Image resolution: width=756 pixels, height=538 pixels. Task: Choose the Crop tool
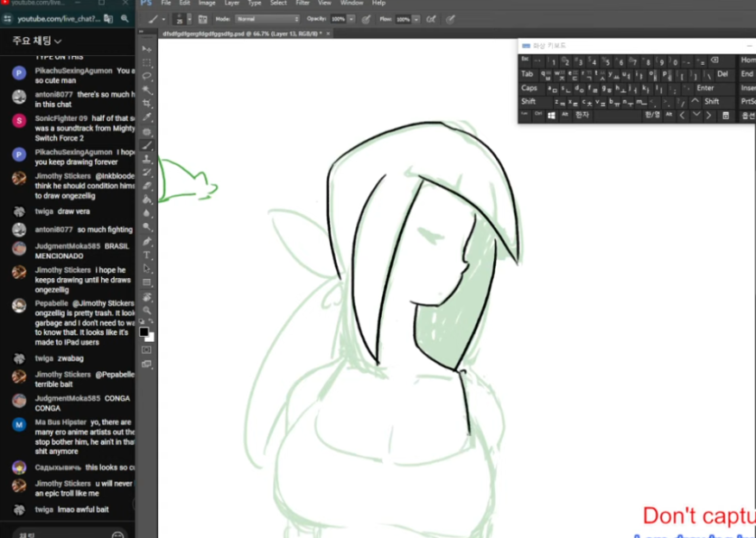[148, 104]
